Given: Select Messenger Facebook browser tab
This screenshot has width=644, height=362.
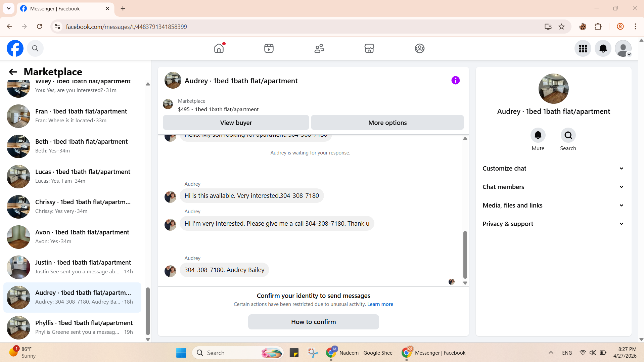Looking at the screenshot, I should point(65,9).
